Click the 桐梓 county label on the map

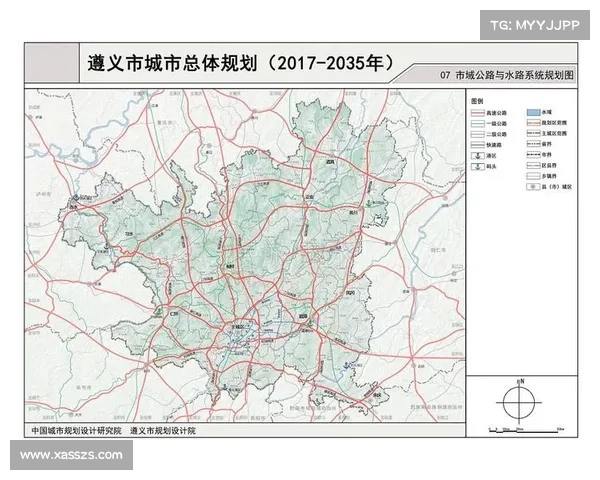pos(229,266)
